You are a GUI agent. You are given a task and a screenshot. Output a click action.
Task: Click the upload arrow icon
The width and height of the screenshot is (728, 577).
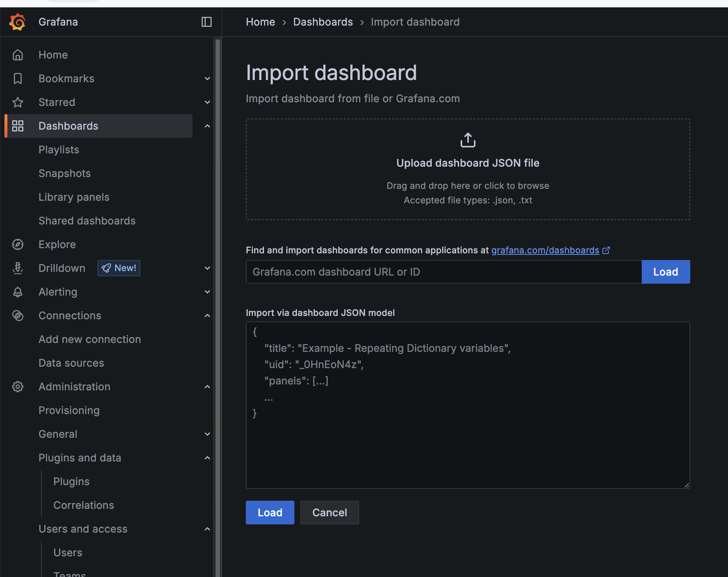point(468,140)
